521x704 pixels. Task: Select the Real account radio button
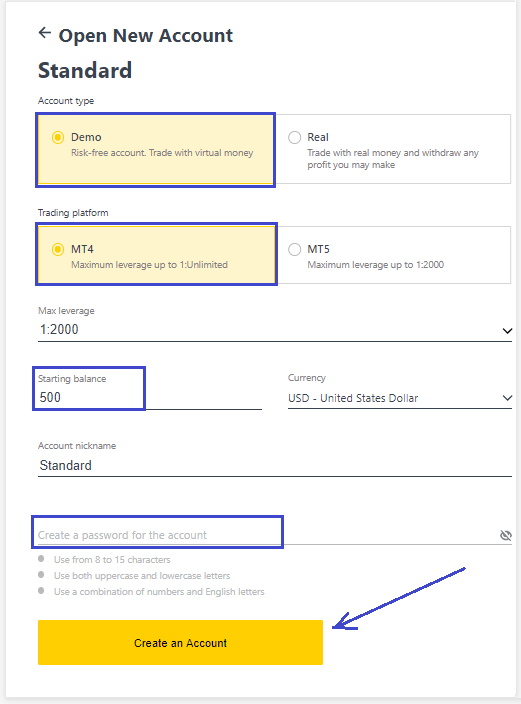click(295, 137)
